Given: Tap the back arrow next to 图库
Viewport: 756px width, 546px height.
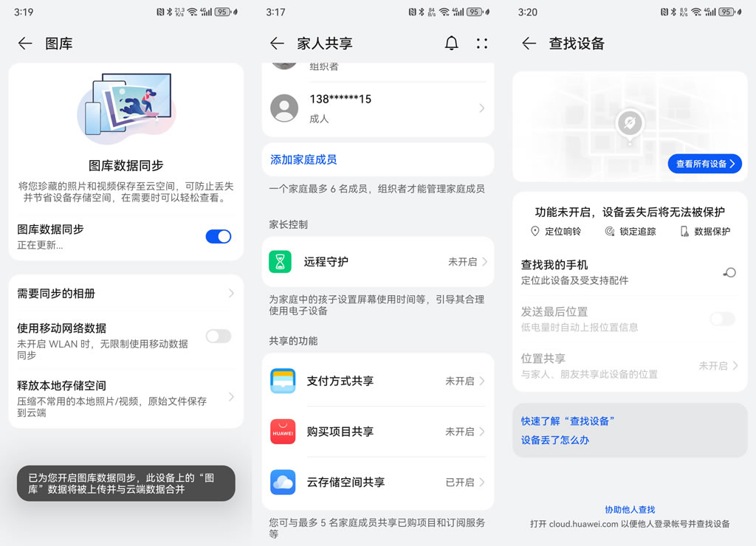Looking at the screenshot, I should click(25, 44).
